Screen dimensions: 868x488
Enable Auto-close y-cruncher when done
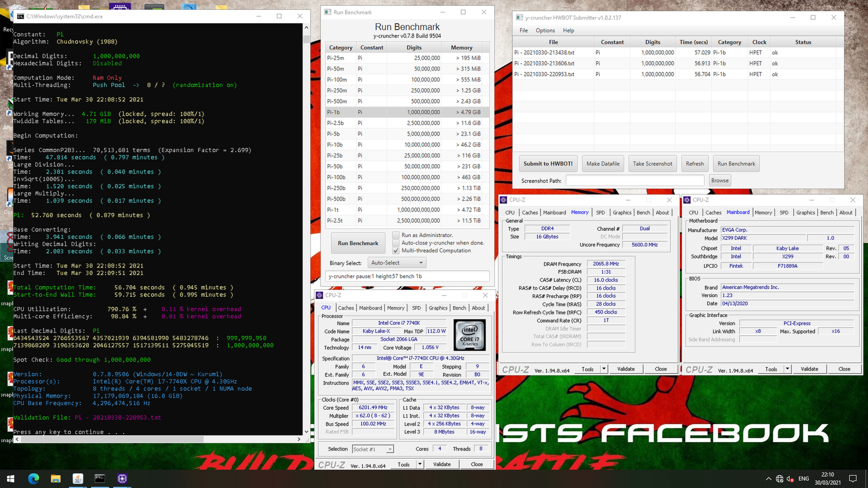coord(396,243)
